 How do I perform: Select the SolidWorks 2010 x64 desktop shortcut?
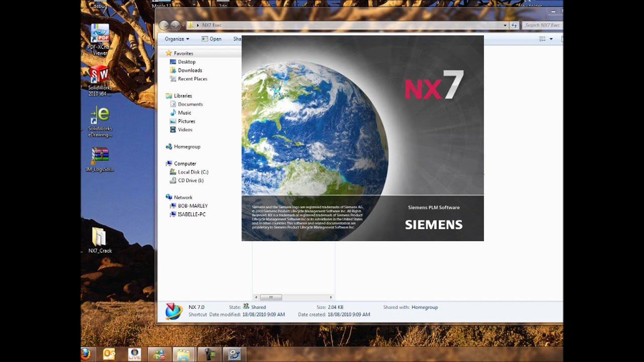click(100, 80)
